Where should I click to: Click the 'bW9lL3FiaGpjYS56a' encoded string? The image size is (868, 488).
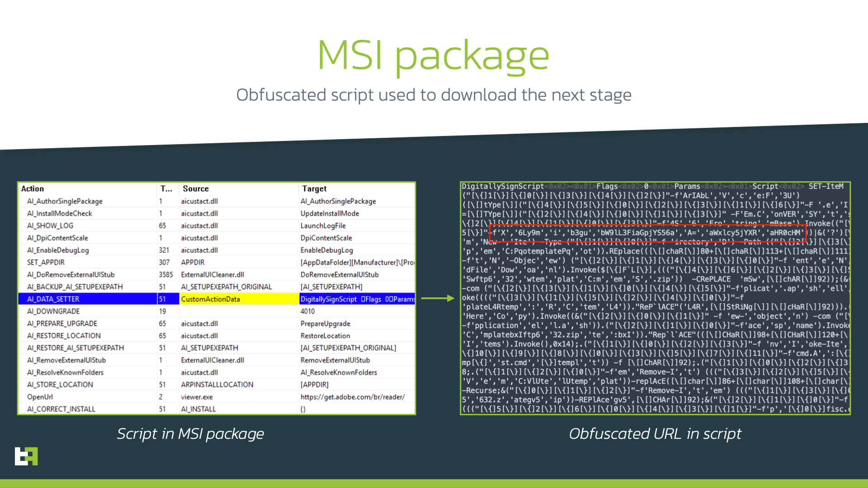tap(637, 233)
